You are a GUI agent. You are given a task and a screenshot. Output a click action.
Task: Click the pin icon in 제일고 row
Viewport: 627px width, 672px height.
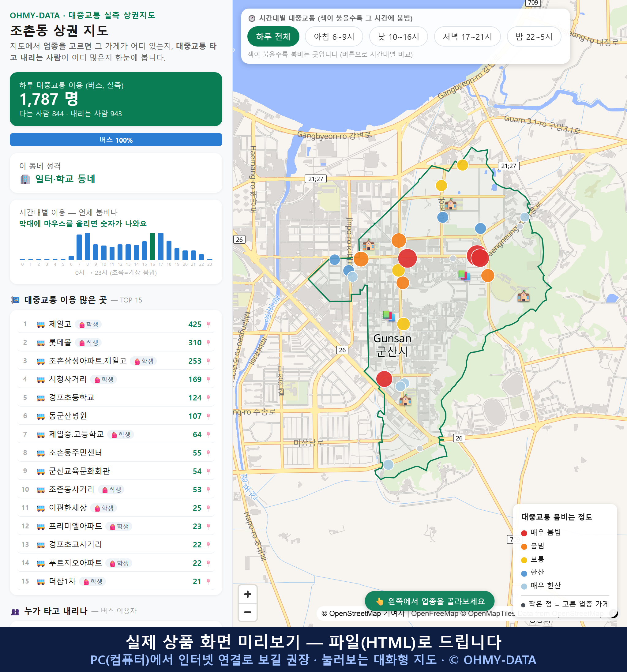click(208, 325)
